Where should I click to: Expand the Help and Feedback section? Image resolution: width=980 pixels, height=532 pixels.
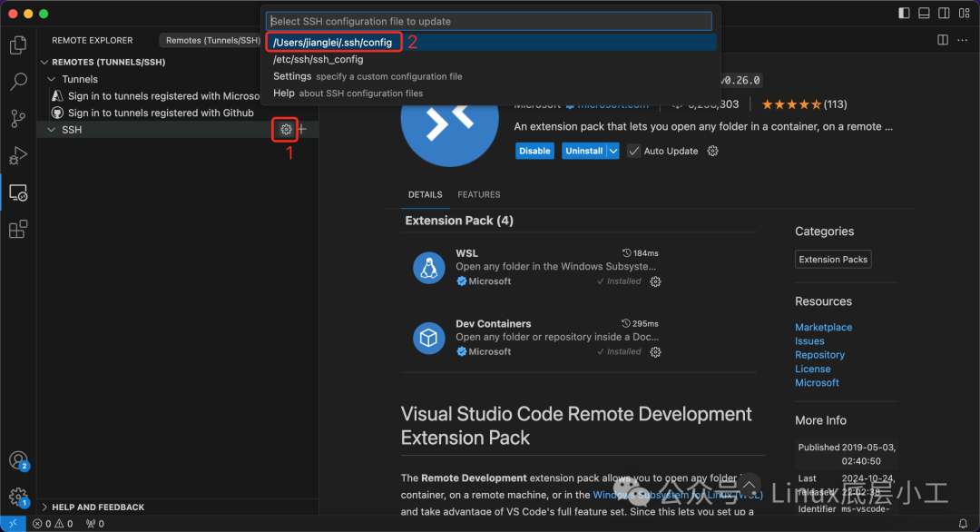(44, 507)
